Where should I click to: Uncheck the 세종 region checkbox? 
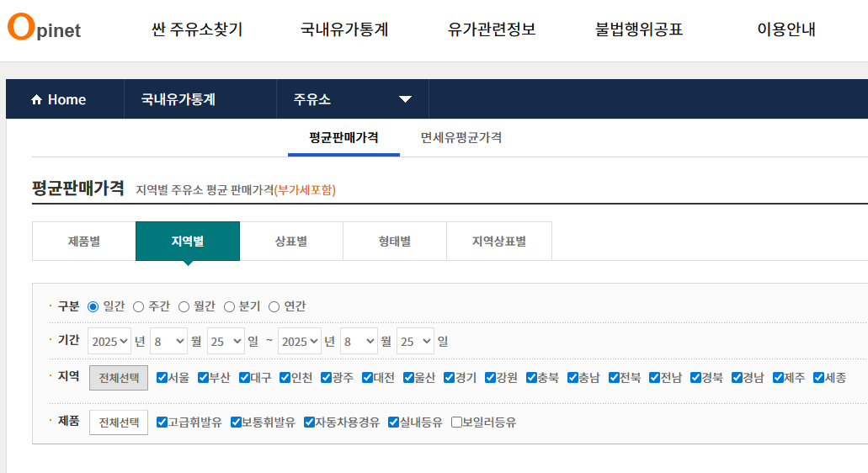point(818,377)
